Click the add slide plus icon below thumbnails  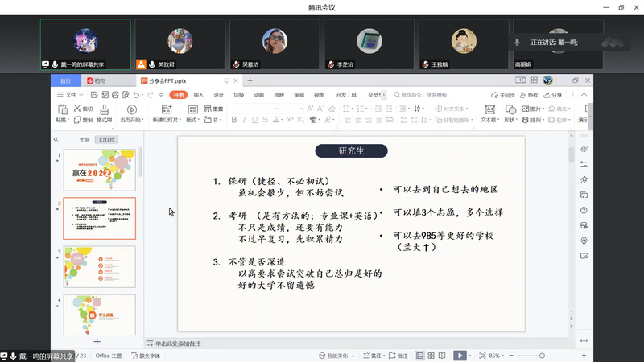(x=97, y=341)
